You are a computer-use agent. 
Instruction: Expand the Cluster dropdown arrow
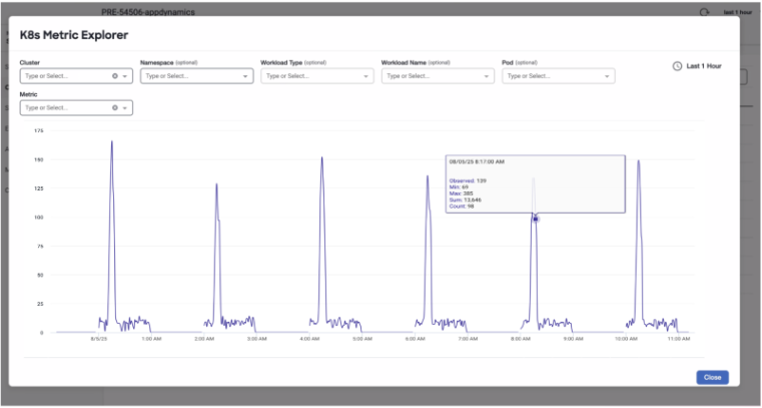point(125,76)
